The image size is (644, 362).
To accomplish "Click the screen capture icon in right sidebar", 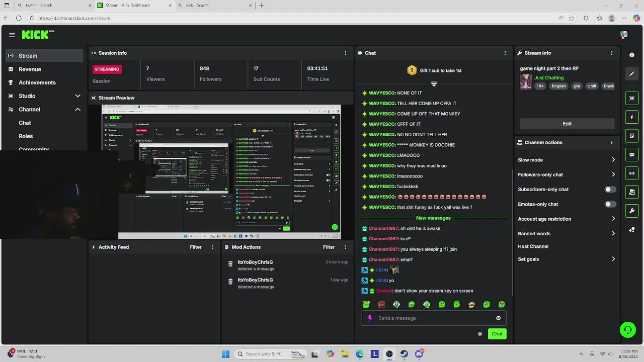I will click(x=632, y=98).
